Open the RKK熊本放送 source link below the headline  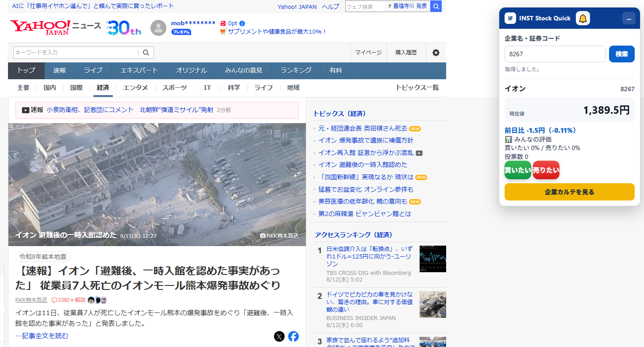31,300
